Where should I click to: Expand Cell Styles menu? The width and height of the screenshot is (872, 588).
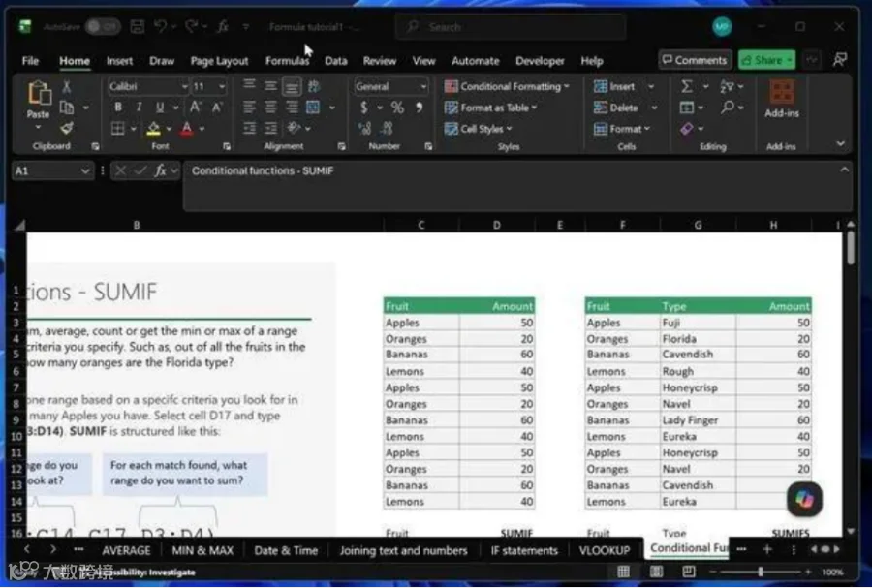(478, 129)
